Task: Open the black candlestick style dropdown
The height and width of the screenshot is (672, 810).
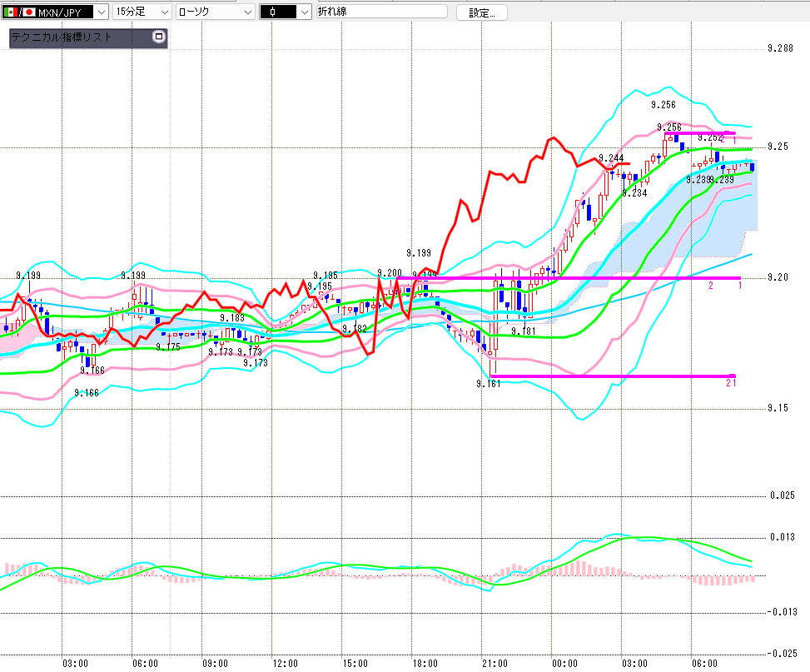Action: 286,12
